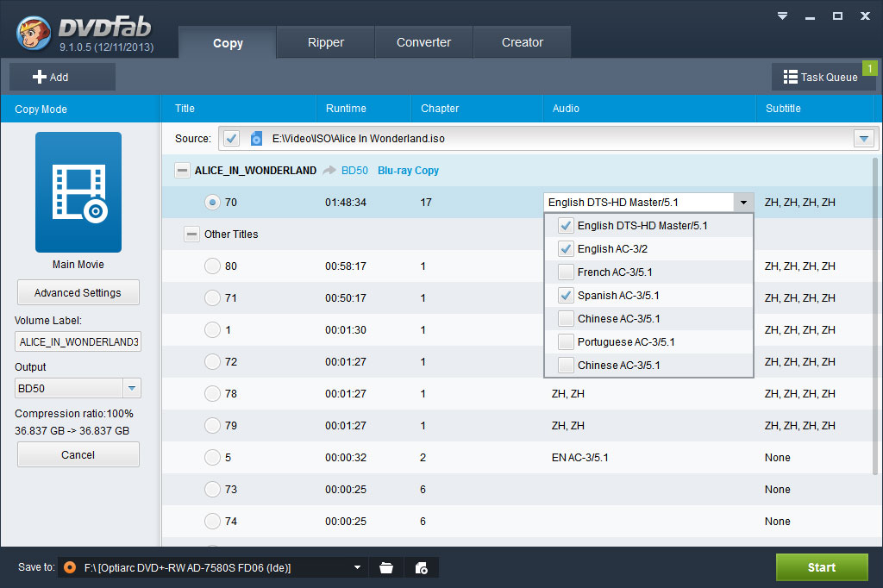Click the ISO file icon in Source field
This screenshot has height=588, width=883.
point(256,139)
